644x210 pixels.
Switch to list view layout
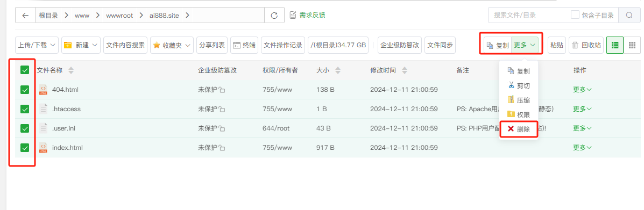615,45
